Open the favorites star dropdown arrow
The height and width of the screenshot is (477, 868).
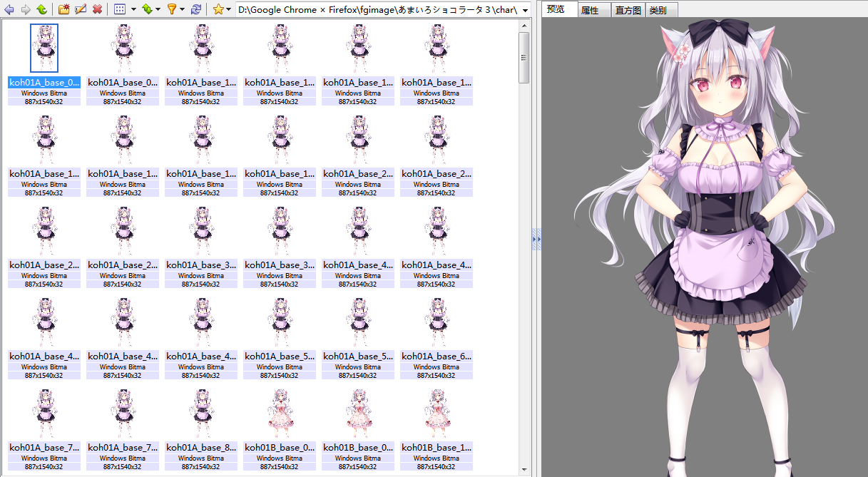(229, 10)
